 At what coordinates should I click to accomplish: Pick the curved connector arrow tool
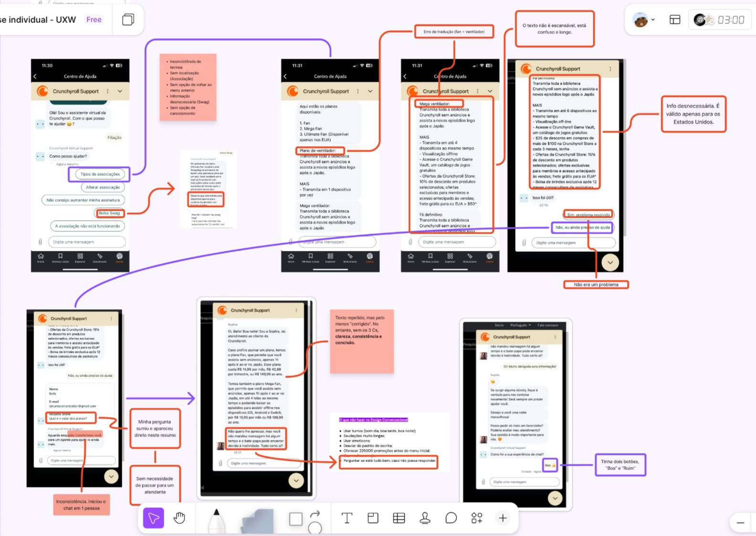tap(315, 515)
